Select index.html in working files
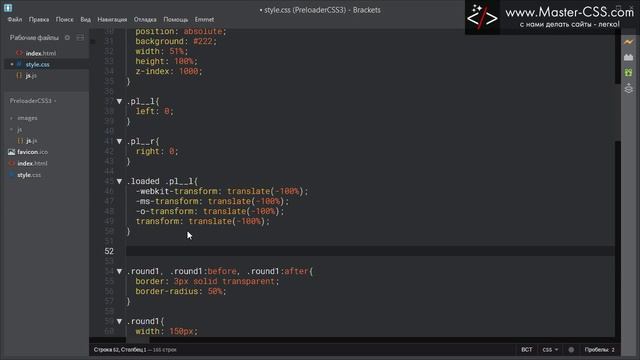 click(41, 53)
